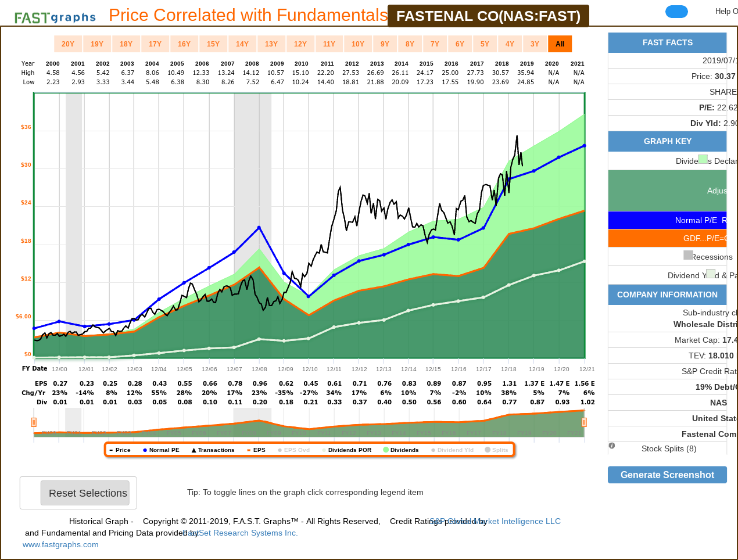Click the 35.94 high price for 2019
738x560 pixels.
click(x=526, y=73)
